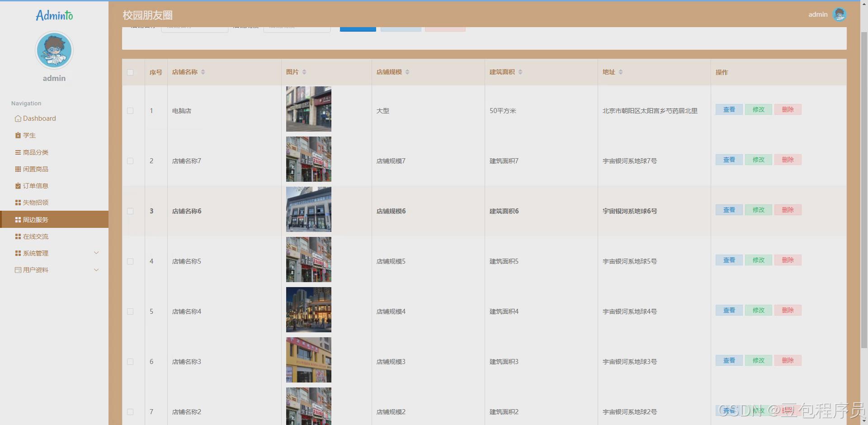Expand the 用户资料 submenu chevron
868x425 pixels.
[96, 270]
